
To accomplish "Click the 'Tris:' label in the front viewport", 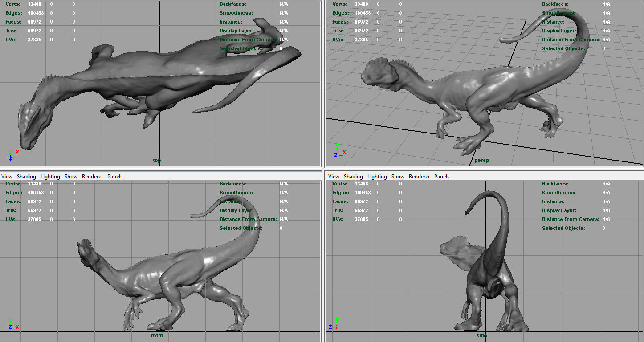I will tap(11, 210).
